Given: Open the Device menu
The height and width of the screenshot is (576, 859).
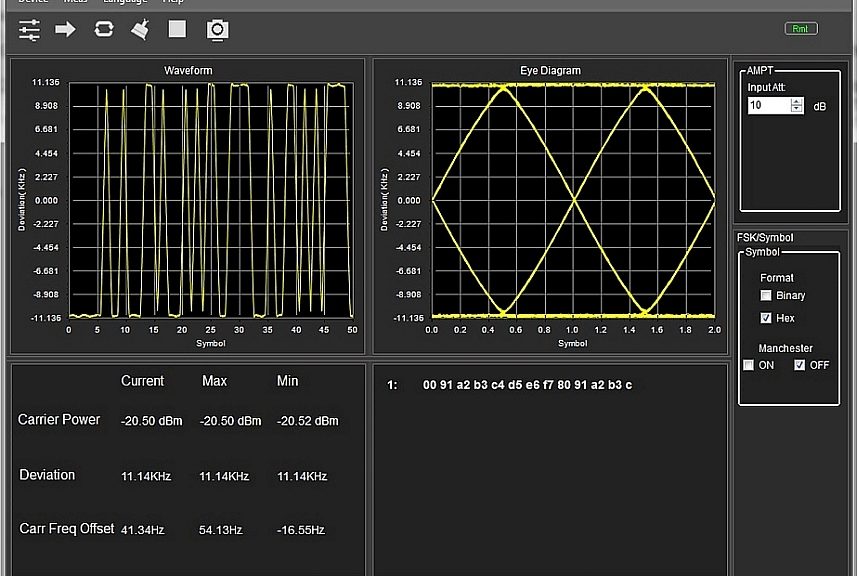Looking at the screenshot, I should pos(30,2).
